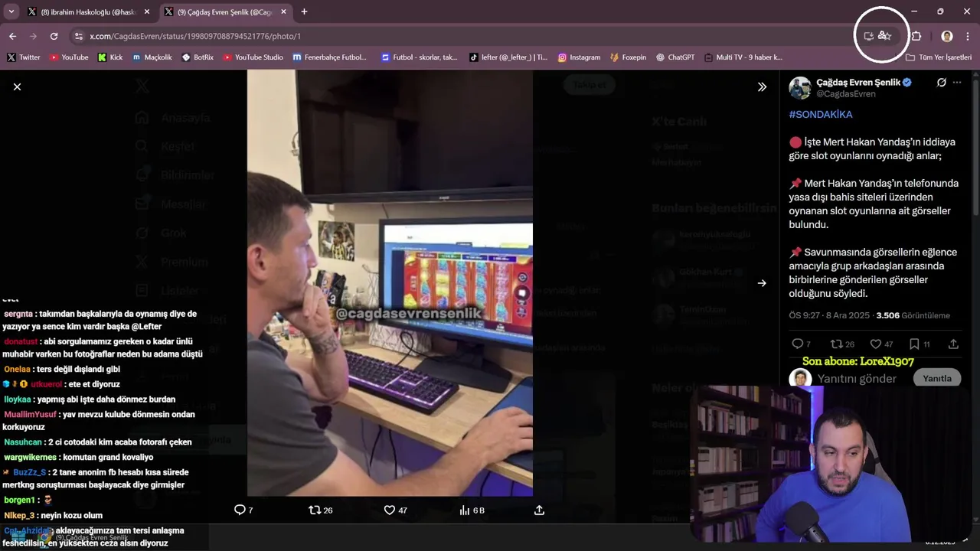Open the Chrome three-dot menu
This screenshot has height=551, width=980.
click(x=969, y=36)
